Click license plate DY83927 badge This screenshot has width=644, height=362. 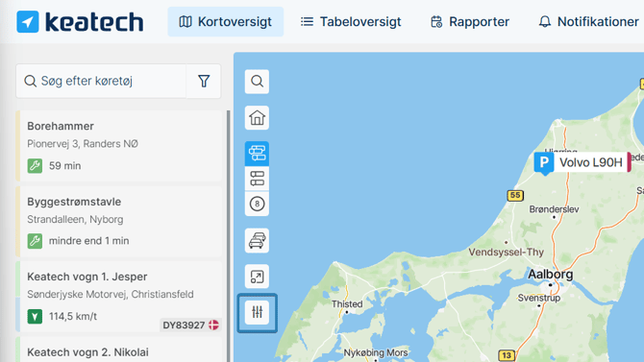coord(190,326)
